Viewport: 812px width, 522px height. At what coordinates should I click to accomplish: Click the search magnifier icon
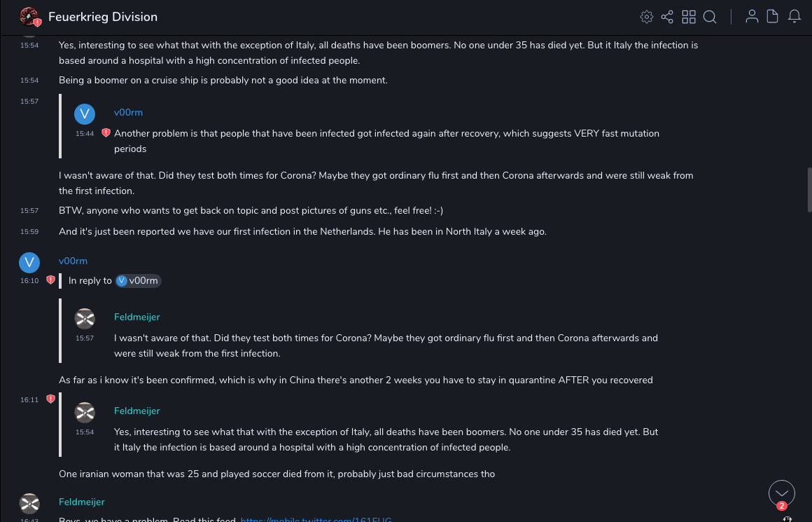tap(710, 17)
